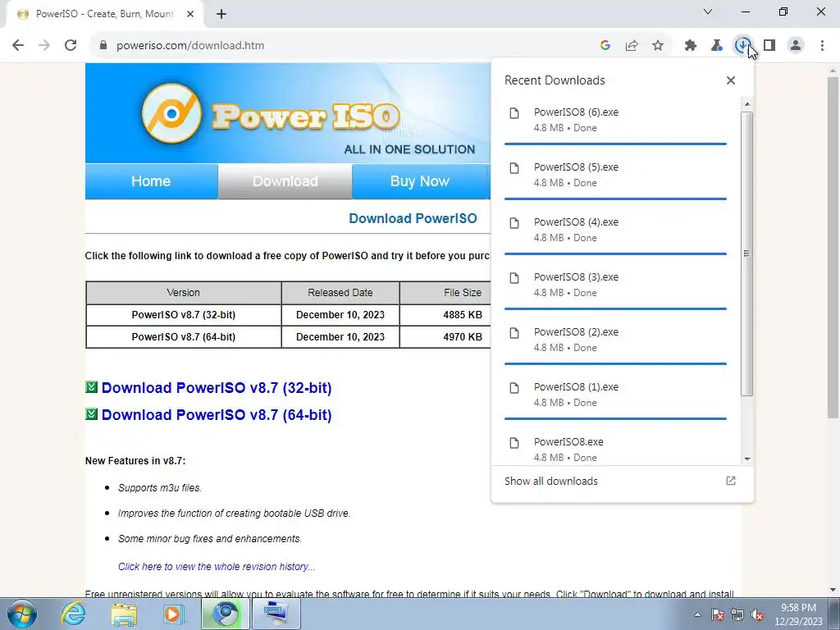Click file icon beside PowerISO8 (3).exe
840x630 pixels.
tap(514, 278)
